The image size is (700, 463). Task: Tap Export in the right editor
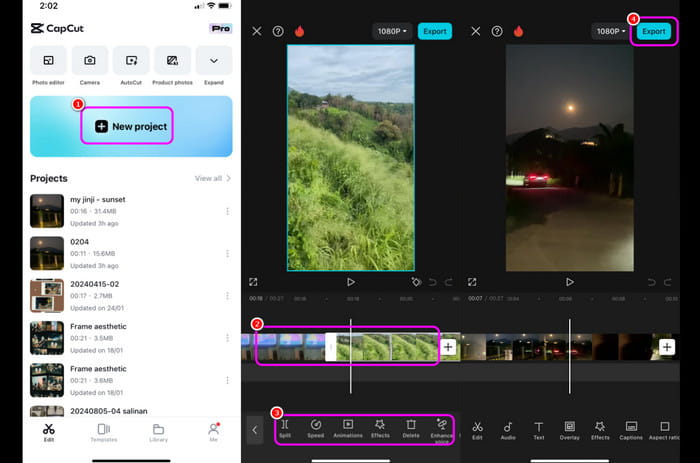654,31
